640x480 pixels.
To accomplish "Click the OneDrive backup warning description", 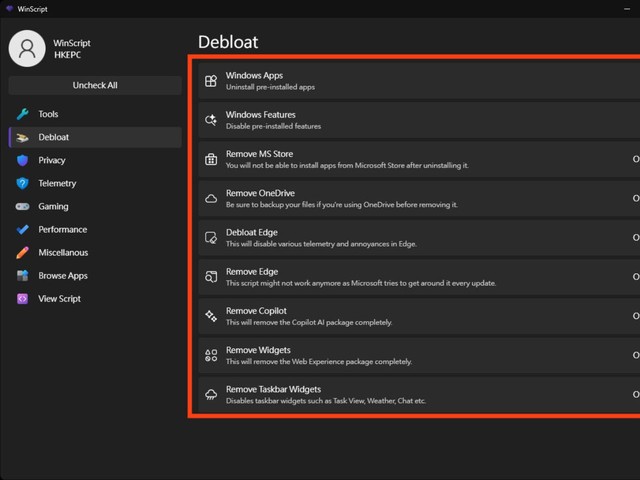I will [x=342, y=204].
